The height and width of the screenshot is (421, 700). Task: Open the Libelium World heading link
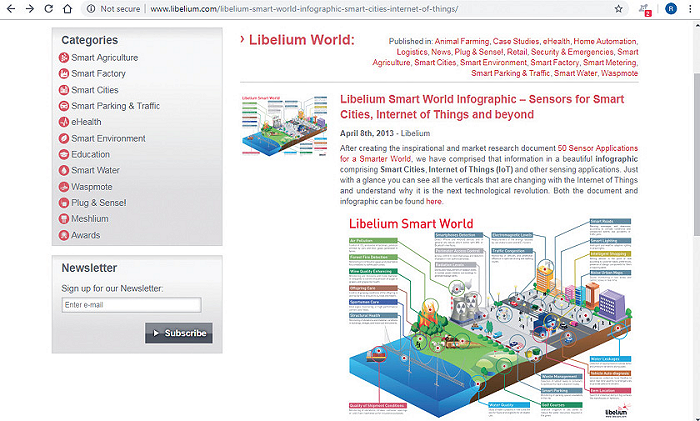pyautogui.click(x=301, y=40)
